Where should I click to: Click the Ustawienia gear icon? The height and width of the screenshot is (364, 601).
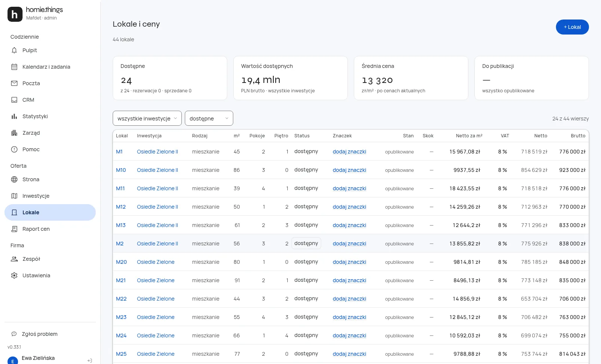(x=14, y=275)
